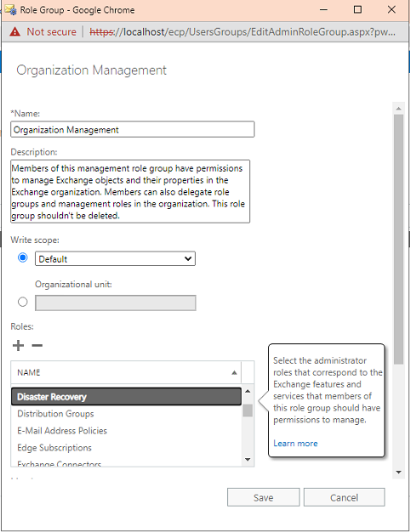
Task: Open the Default write scope dropdown
Action: tap(115, 258)
